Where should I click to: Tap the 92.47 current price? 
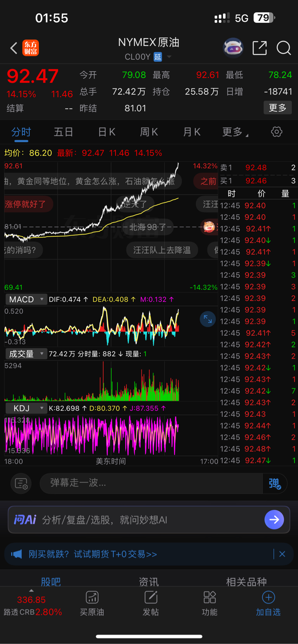tap(33, 76)
